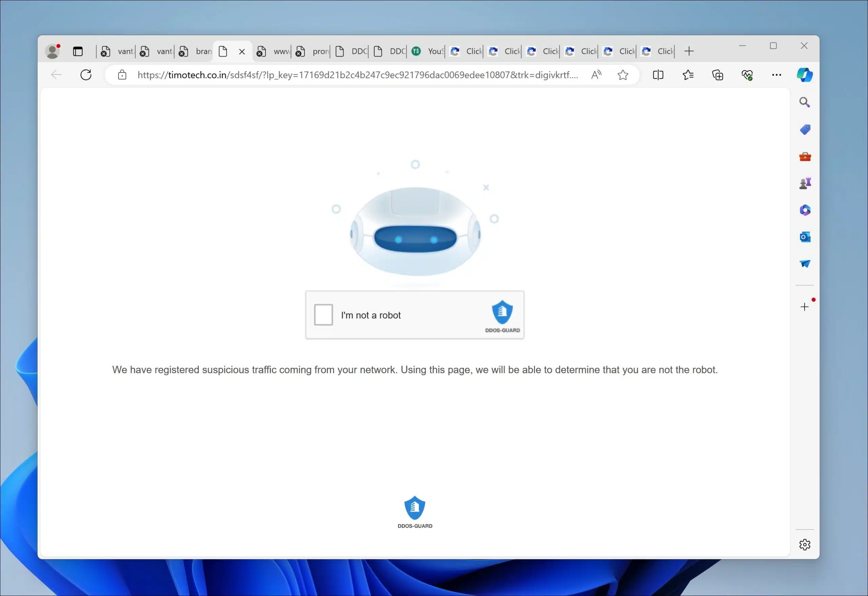Open the sidebar Tools briefcase icon

point(805,157)
